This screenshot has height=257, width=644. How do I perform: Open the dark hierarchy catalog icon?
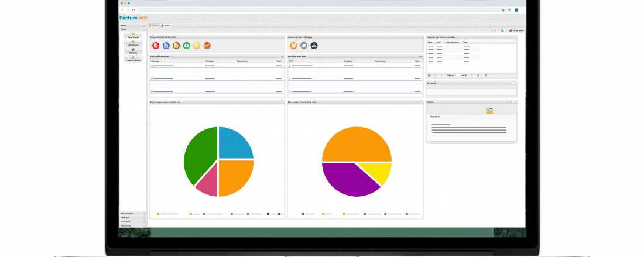(314, 46)
